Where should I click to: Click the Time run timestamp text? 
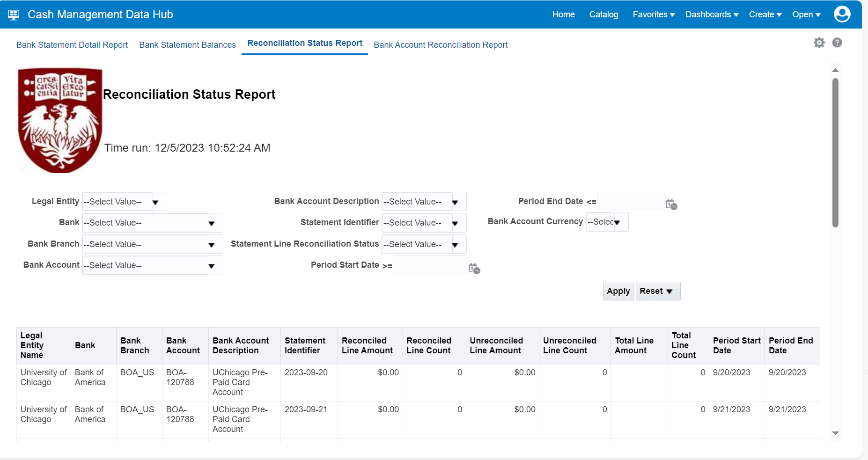tap(187, 148)
